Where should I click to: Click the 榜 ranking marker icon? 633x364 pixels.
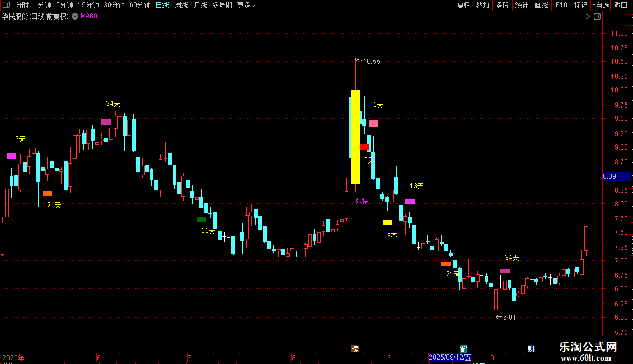point(355,349)
